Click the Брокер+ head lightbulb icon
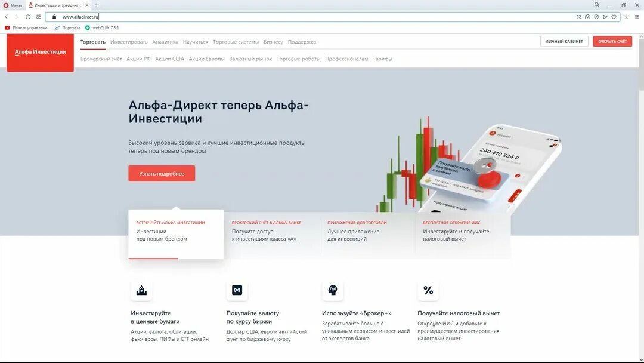644x363 pixels. point(333,290)
